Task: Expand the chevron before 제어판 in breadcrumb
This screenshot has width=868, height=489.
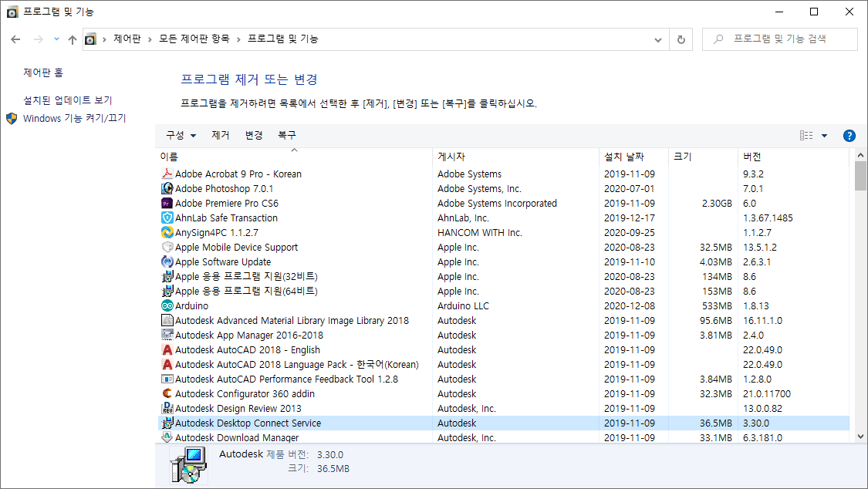Action: pyautogui.click(x=104, y=39)
